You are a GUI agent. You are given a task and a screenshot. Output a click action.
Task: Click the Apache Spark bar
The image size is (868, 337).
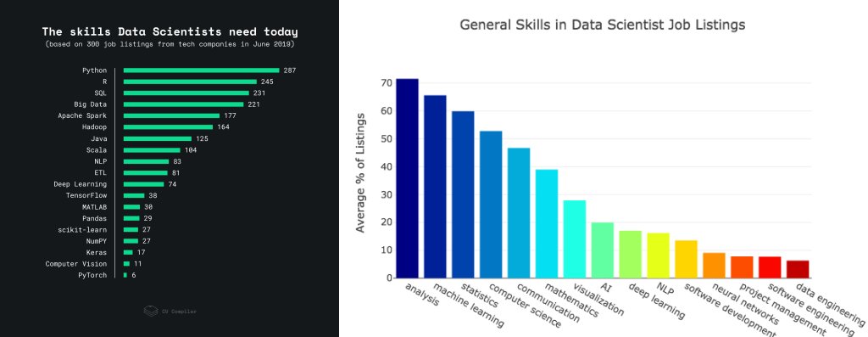pos(171,115)
